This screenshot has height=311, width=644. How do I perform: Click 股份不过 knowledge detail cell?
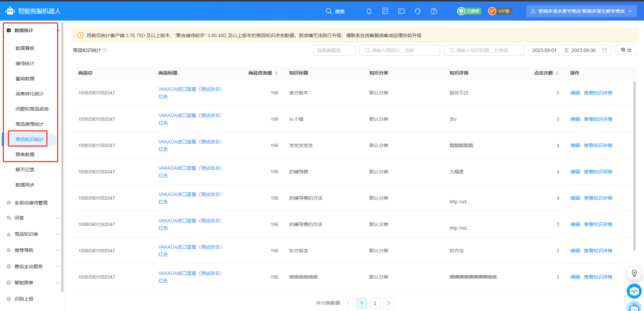point(459,93)
